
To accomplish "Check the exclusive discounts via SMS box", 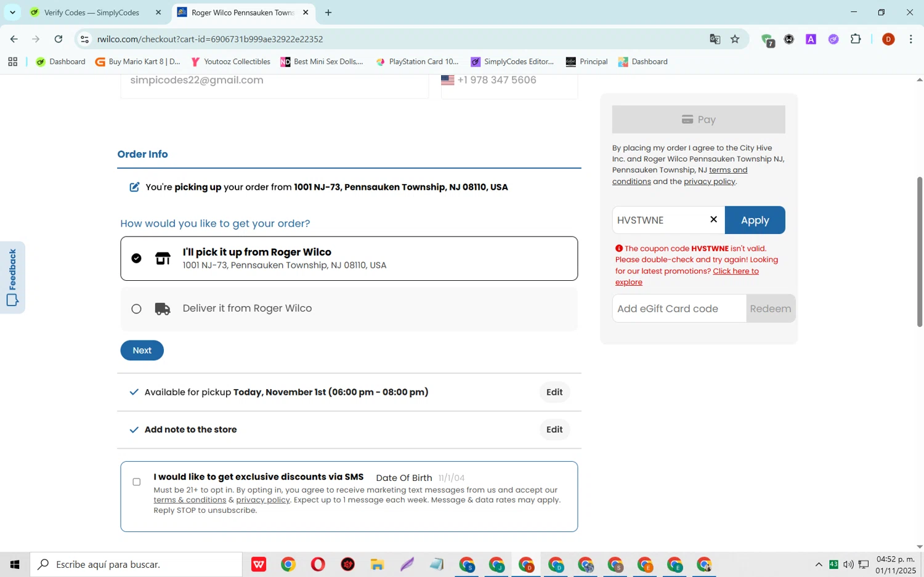I will [137, 482].
